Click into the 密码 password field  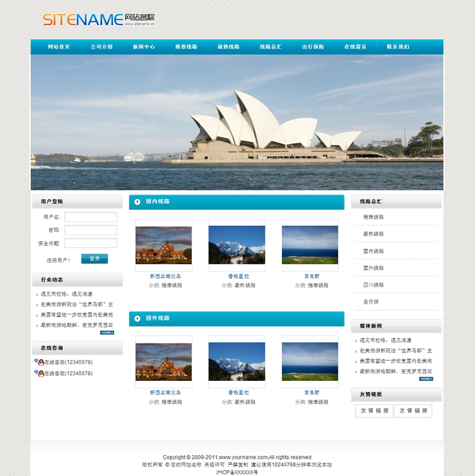(90, 230)
